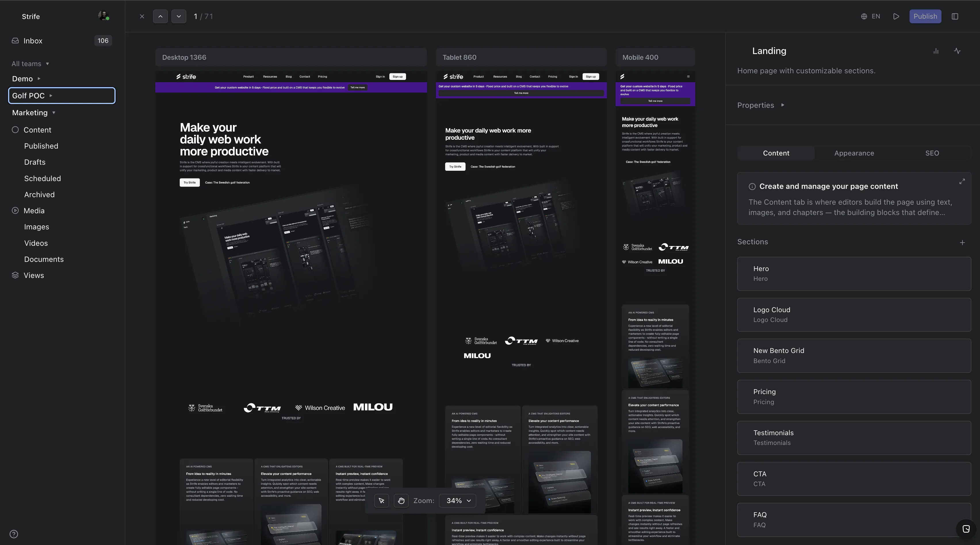Open the Pricing section card
Image resolution: width=980 pixels, height=545 pixels.
click(x=854, y=397)
